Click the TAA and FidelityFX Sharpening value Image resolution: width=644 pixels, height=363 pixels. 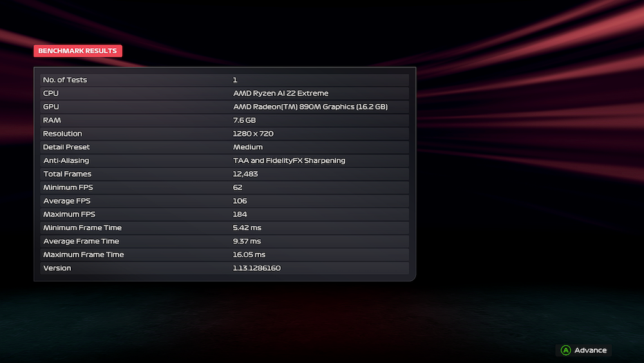click(x=289, y=161)
